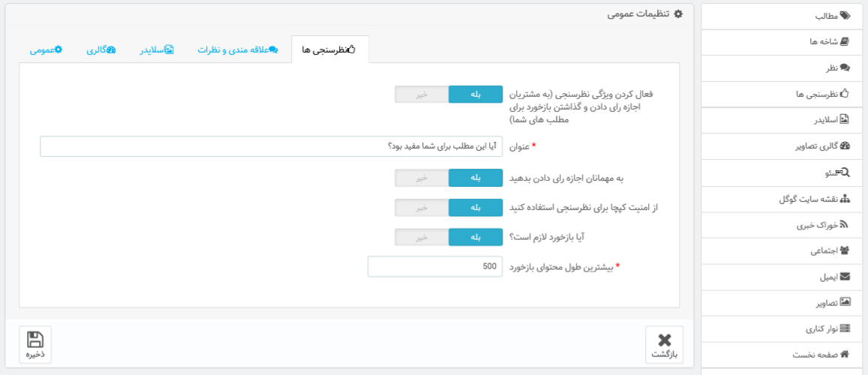Click the عنوان title input field

(x=272, y=146)
